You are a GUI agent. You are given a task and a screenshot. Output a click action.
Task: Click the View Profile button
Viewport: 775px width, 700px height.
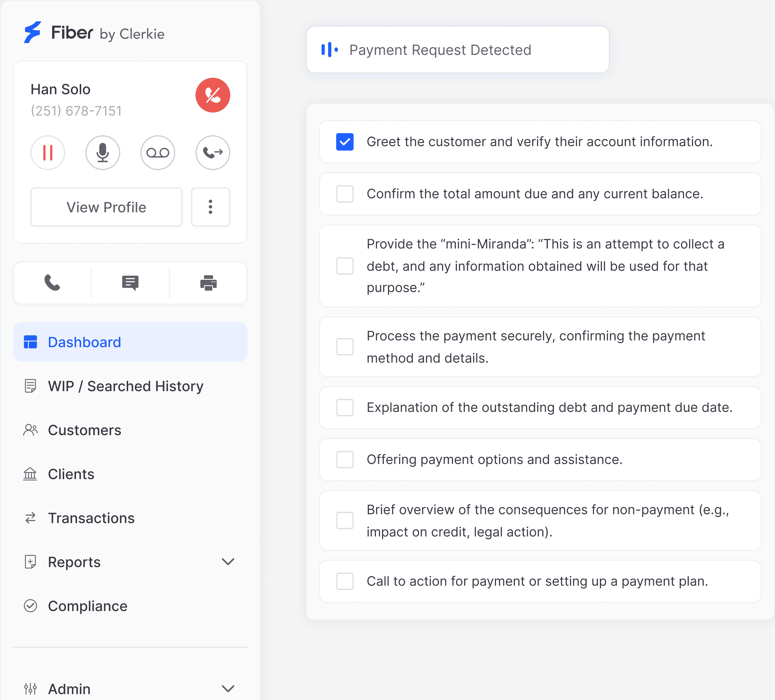[106, 207]
